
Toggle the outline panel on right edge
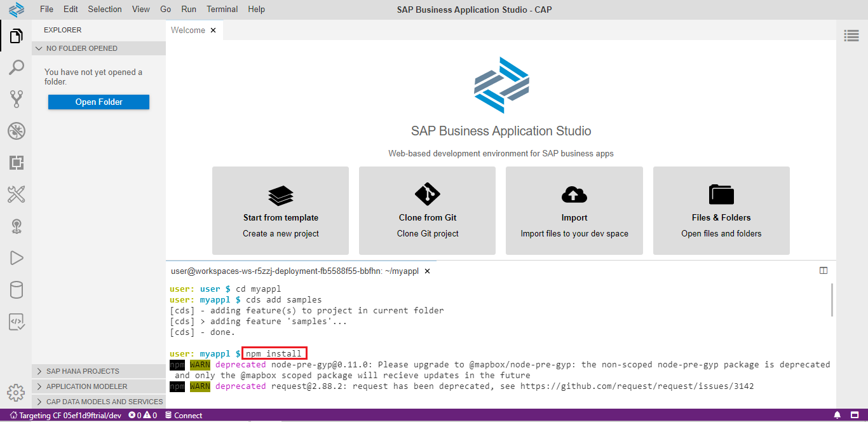click(x=851, y=36)
